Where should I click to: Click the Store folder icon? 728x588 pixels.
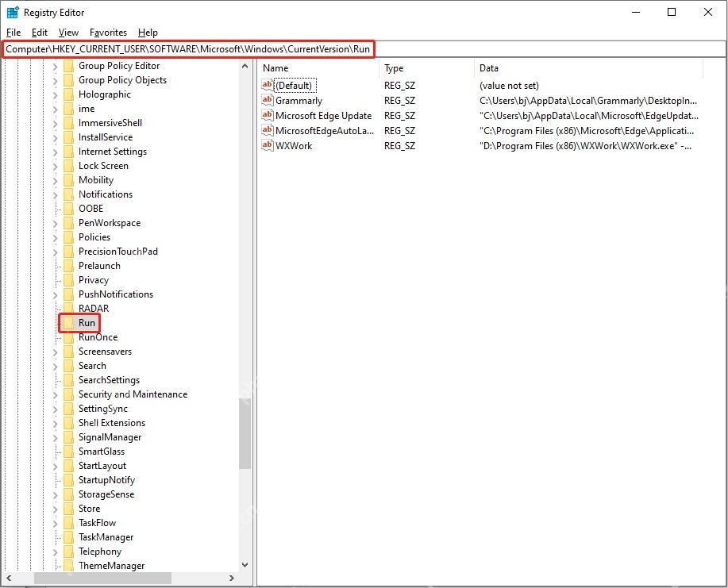69,509
